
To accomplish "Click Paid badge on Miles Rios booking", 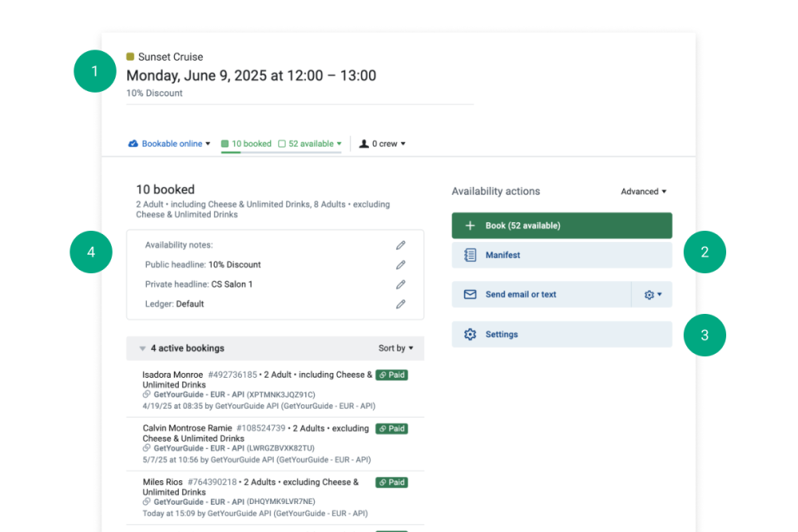I will tap(391, 482).
